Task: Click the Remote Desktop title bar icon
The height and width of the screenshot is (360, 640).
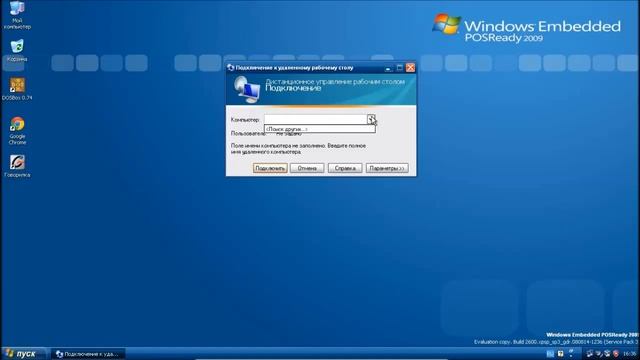Action: pyautogui.click(x=231, y=68)
